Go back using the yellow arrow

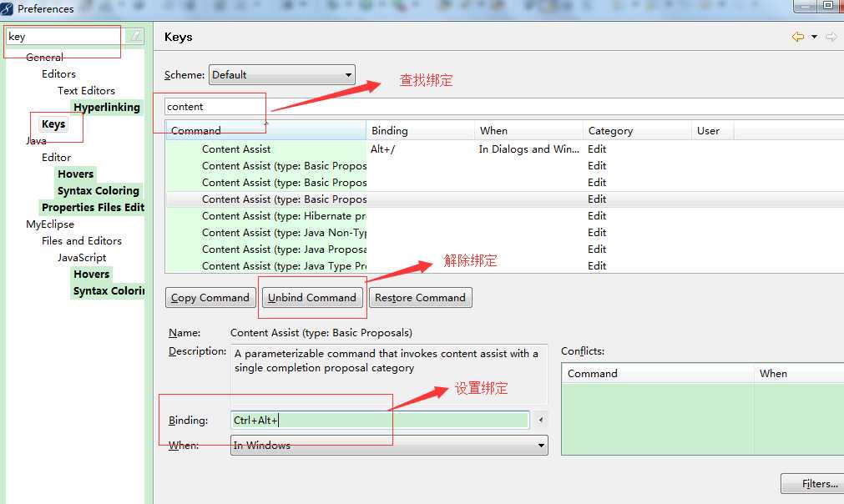[798, 37]
